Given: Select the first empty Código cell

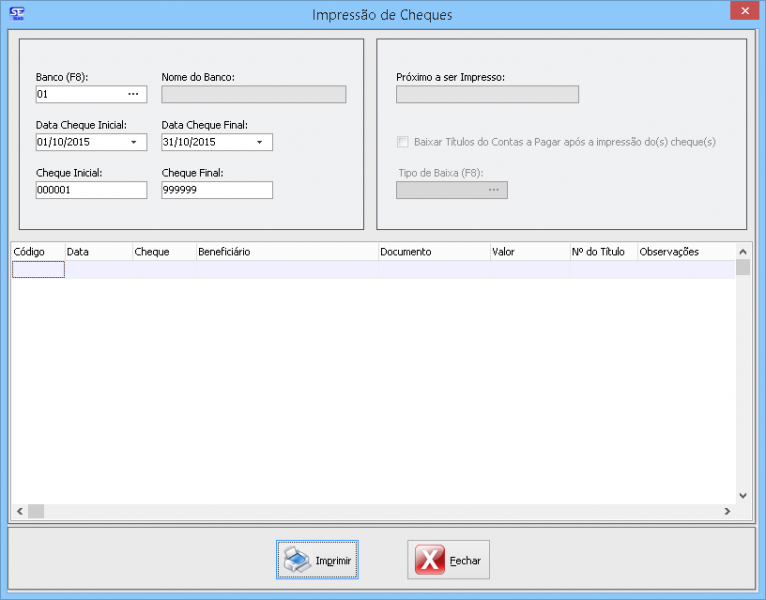Looking at the screenshot, I should (x=38, y=269).
